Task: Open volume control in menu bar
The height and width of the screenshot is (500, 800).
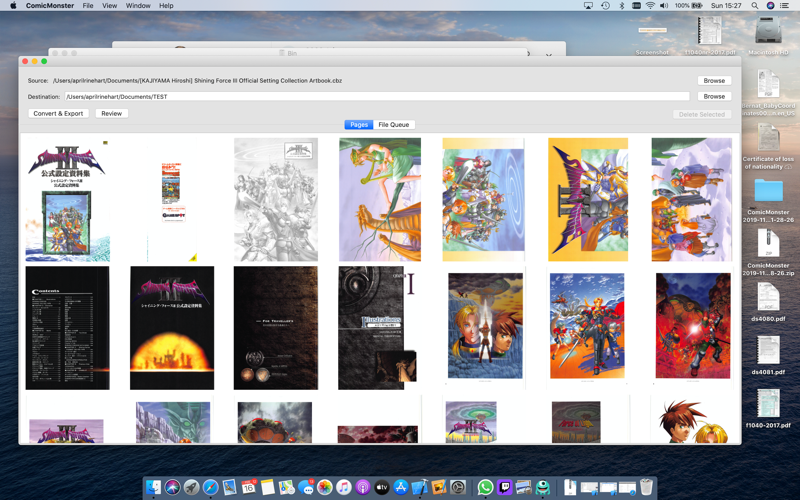Action: pos(664,6)
